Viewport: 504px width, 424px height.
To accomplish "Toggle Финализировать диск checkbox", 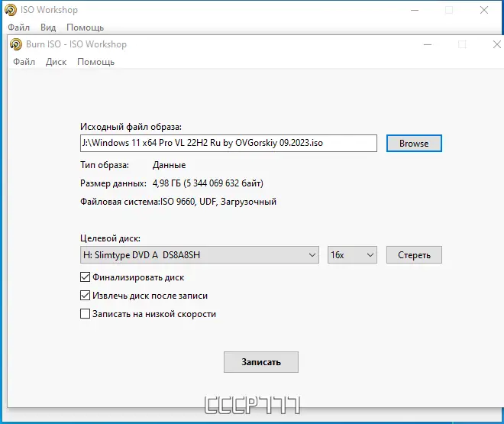I will (85, 277).
